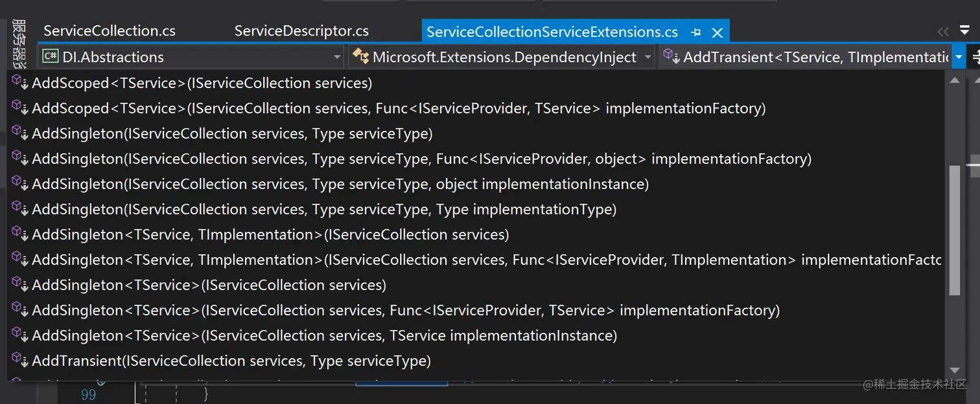Screen dimensions: 980x404
Task: Collapse the AddTransient member dropdown arrow
Action: pos(958,58)
